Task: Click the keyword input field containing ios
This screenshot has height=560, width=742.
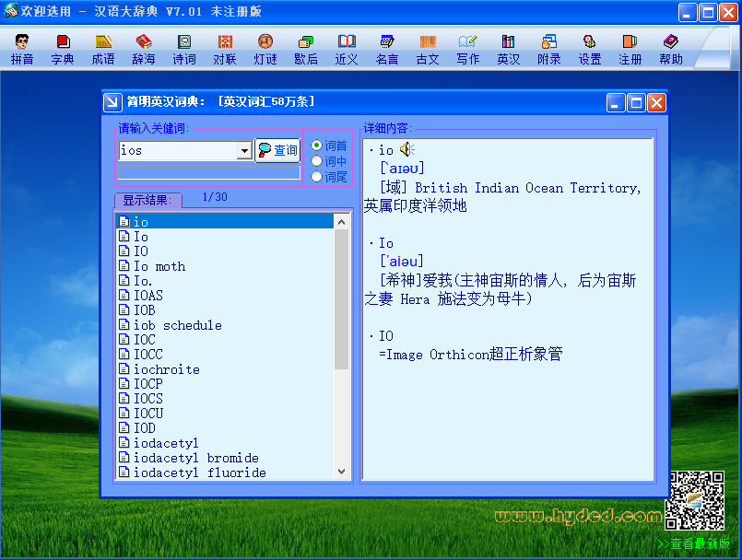Action: coord(178,151)
